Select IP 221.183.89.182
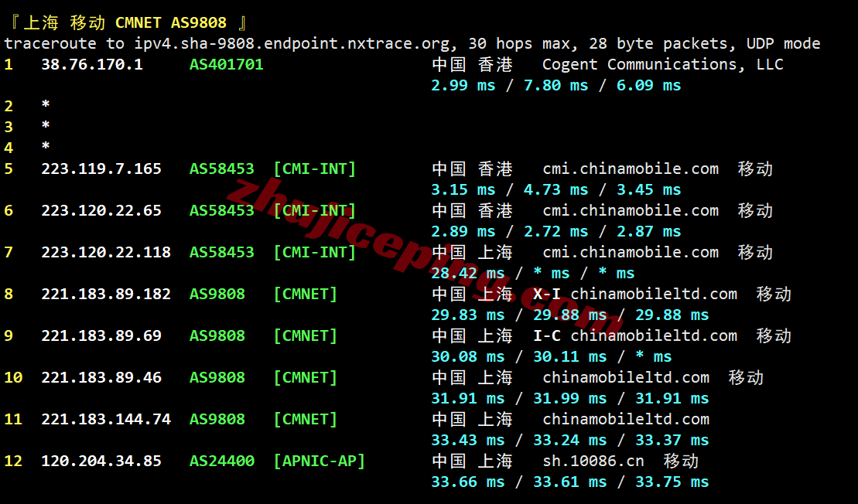 (x=106, y=294)
